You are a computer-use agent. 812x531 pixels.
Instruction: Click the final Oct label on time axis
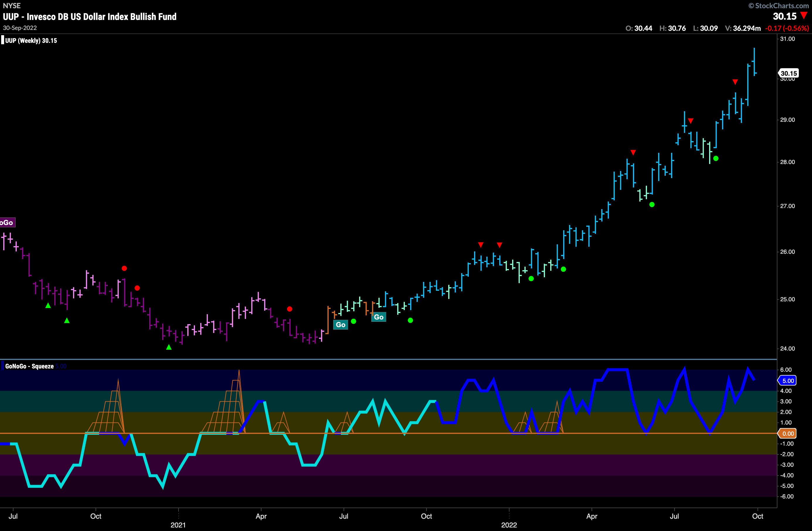click(x=758, y=516)
